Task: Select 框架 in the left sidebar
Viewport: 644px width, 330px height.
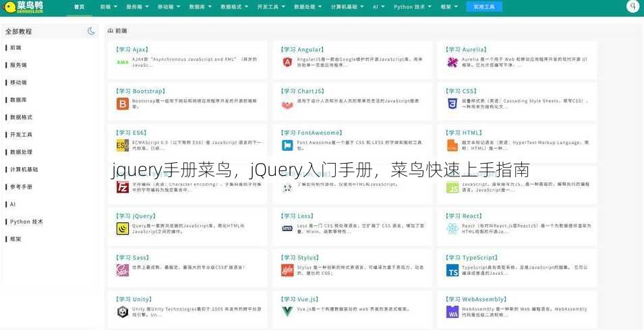Action: click(x=16, y=239)
